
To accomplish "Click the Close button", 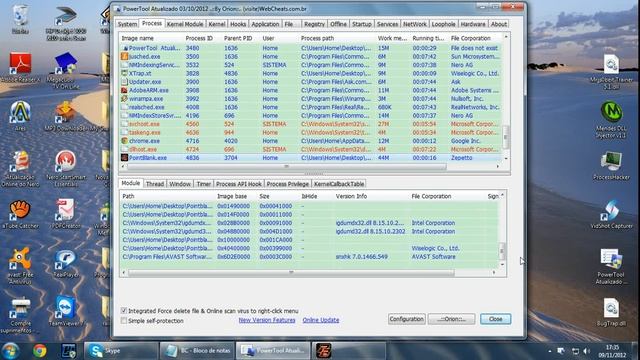I will click(x=496, y=319).
